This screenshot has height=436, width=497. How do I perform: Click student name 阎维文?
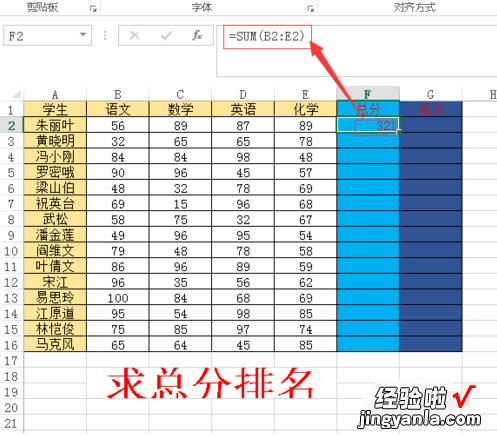click(55, 251)
